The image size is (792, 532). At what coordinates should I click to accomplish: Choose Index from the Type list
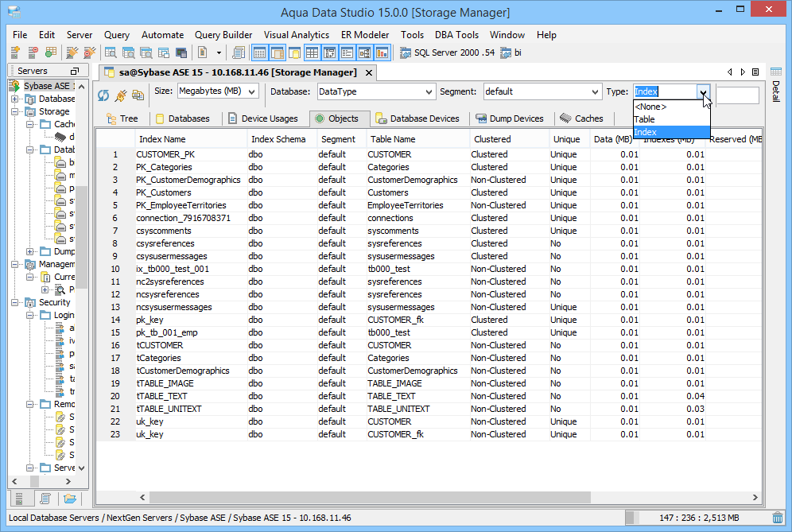pos(671,132)
